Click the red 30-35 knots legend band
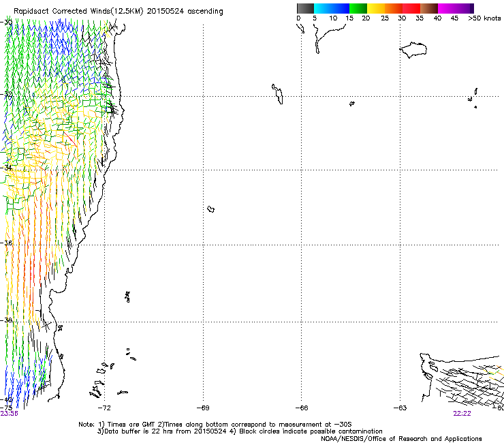This screenshot has height=443, width=504. coord(411,8)
